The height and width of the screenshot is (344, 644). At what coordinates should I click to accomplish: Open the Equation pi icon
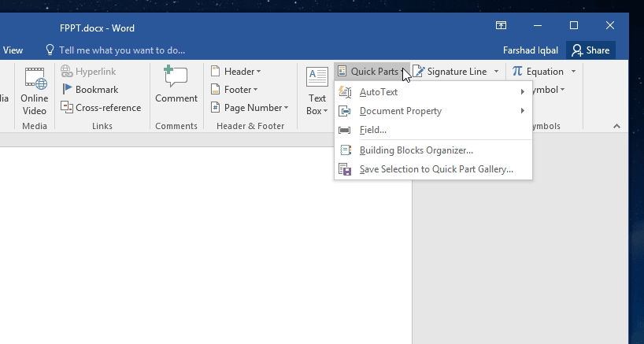(518, 72)
